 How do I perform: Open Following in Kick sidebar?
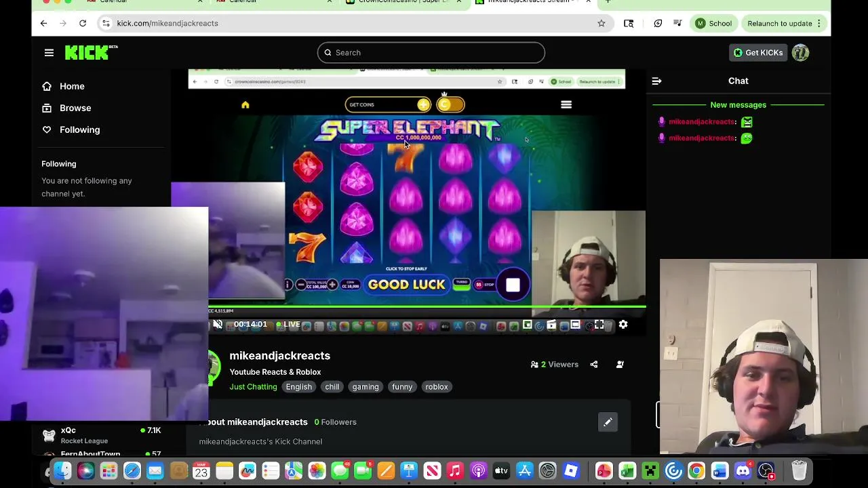coord(71,129)
